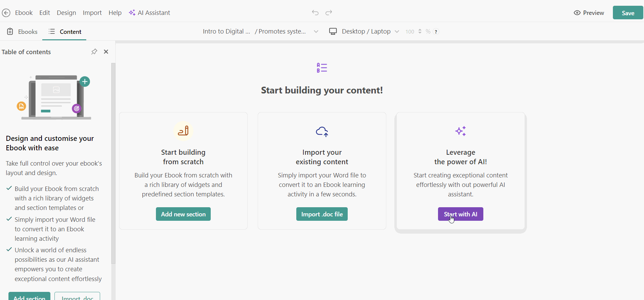Switch to the Ebooks tab
Viewport: 644px width, 300px height.
pos(22,31)
